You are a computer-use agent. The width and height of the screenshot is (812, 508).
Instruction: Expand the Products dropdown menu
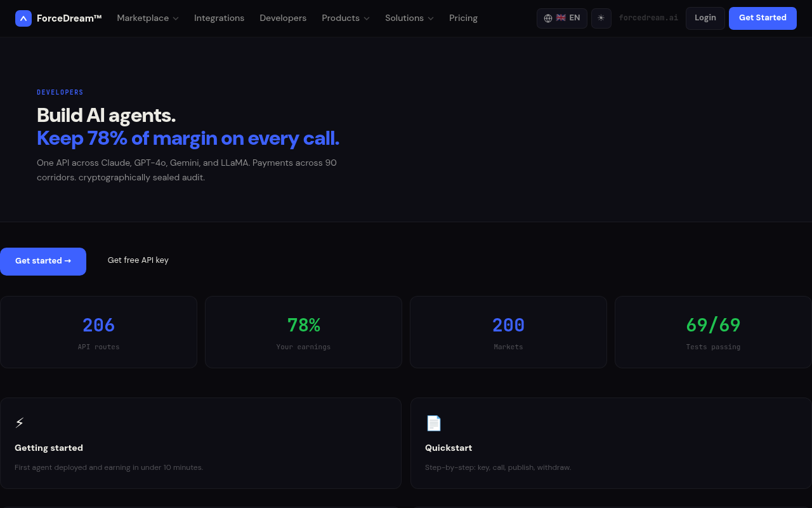point(346,18)
